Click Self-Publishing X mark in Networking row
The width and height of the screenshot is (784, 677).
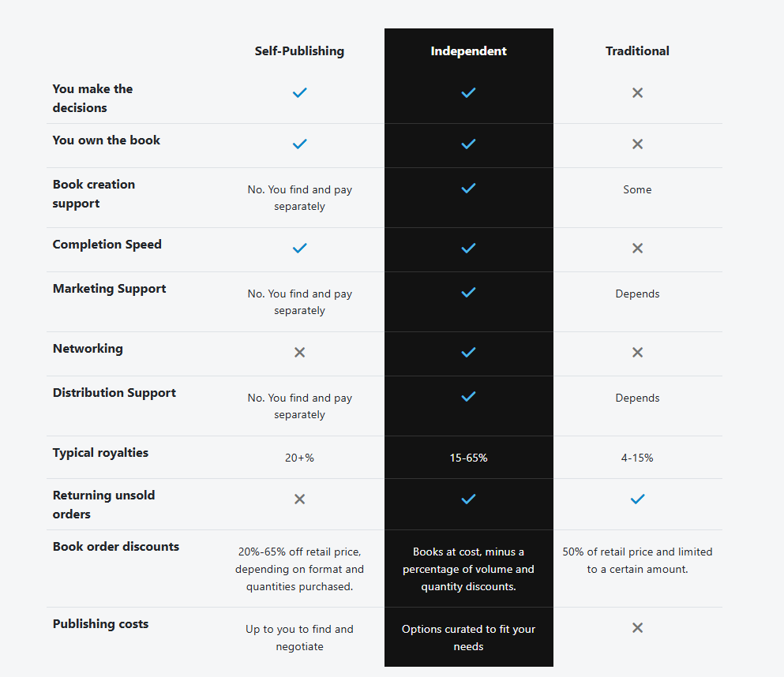[x=299, y=353]
